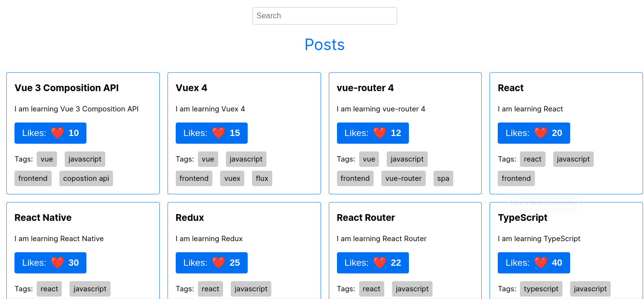Select the 'vuex' tag

pos(232,178)
